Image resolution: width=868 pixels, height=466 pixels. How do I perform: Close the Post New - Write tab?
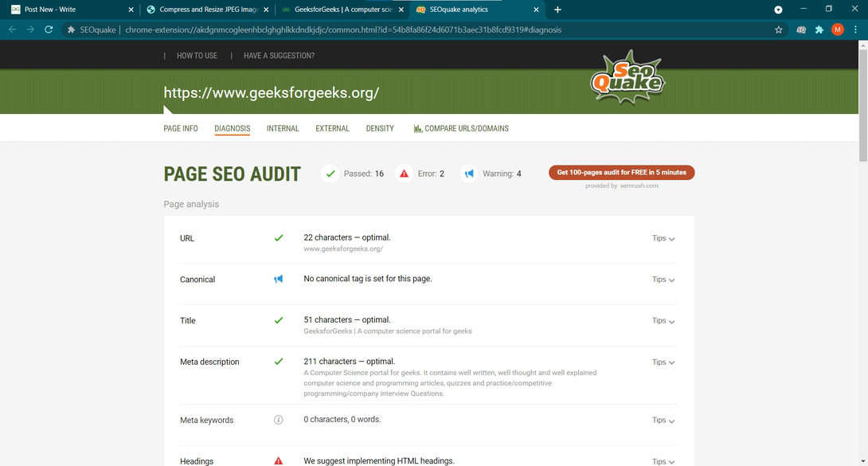coord(131,10)
